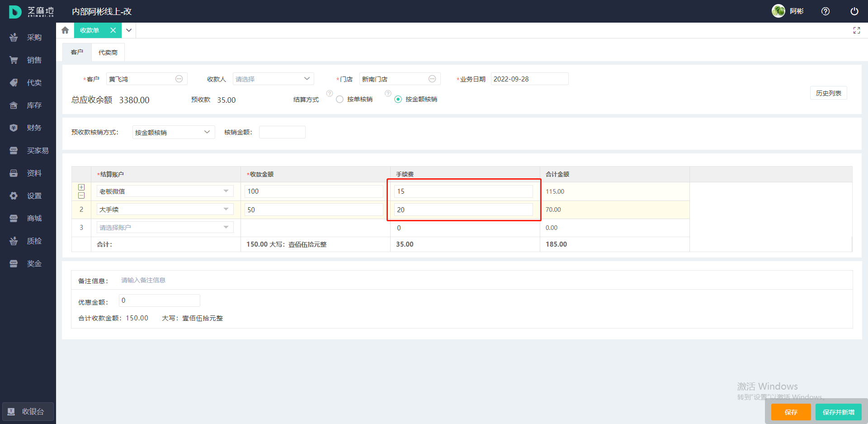Viewport: 868px width, 424px height.
Task: Expand the open tabs dropdown chevron
Action: [x=129, y=30]
